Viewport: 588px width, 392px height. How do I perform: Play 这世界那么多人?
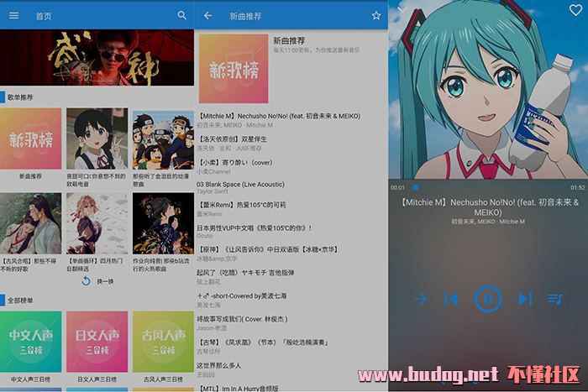[291, 369]
